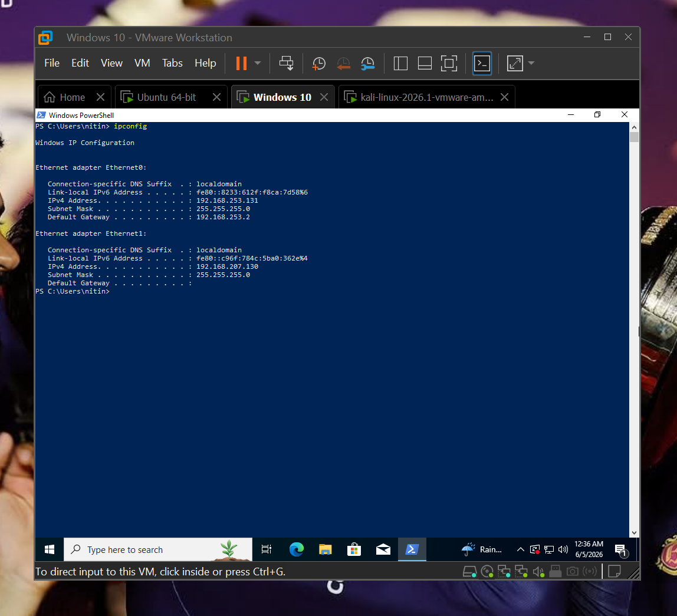677x616 pixels.
Task: Open the File menu
Action: pyautogui.click(x=52, y=63)
